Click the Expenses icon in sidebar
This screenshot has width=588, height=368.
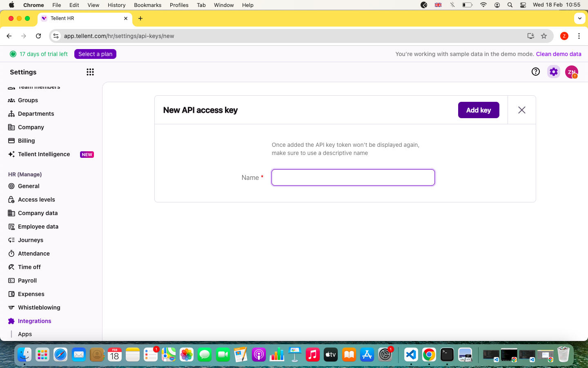coord(11,294)
